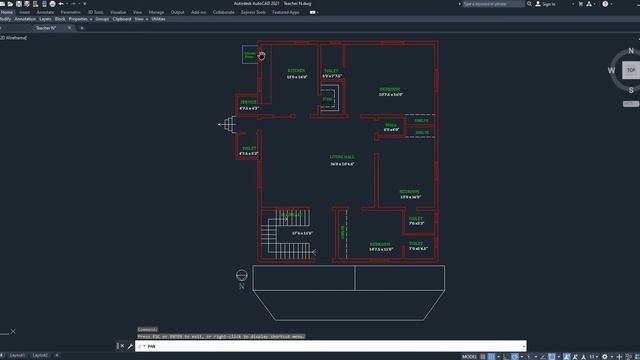Open the Output ribbon tab

177,12
